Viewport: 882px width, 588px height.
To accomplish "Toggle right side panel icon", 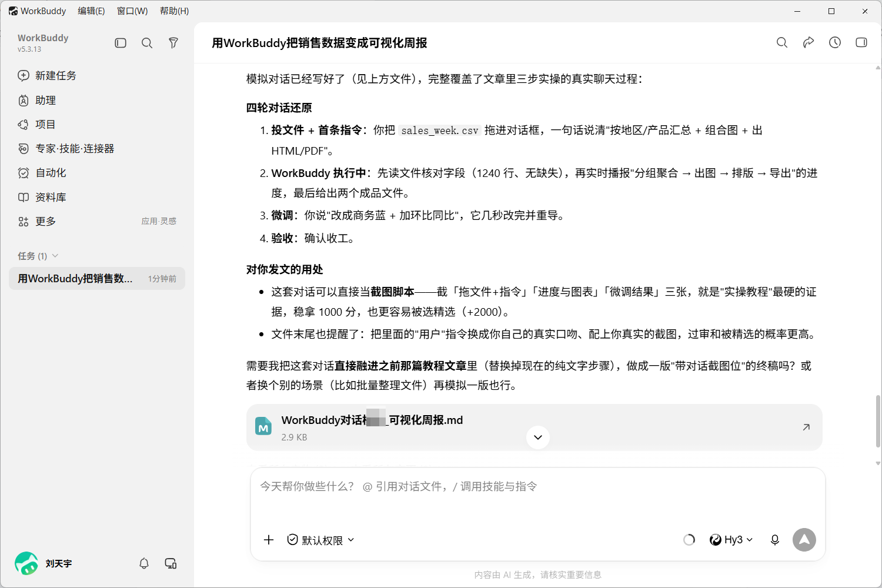I will click(861, 42).
